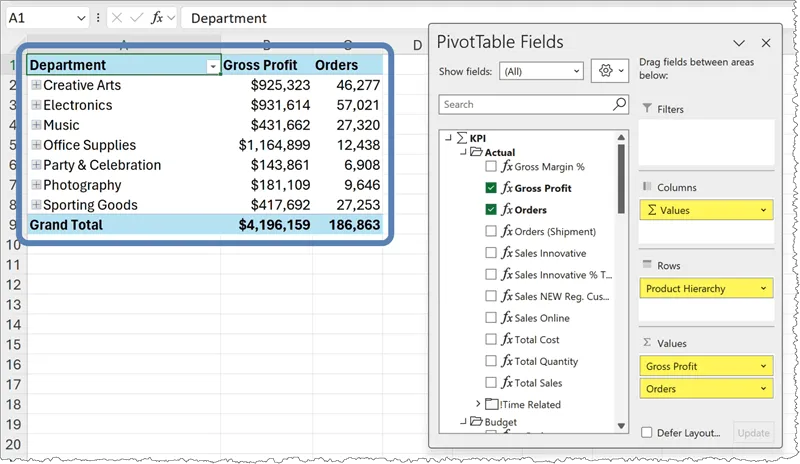Uncheck the Gross Profit field checkbox
This screenshot has height=464, width=800.
pyautogui.click(x=491, y=188)
